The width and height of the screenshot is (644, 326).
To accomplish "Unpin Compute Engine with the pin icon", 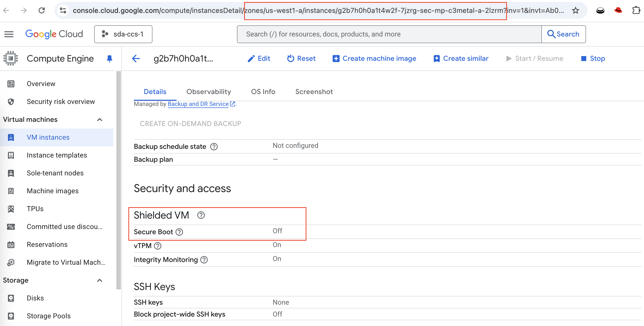I will (109, 59).
